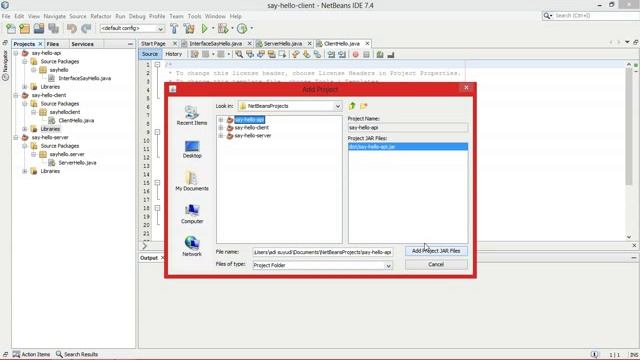Select My Documents shortcut in dialog

pos(192,181)
